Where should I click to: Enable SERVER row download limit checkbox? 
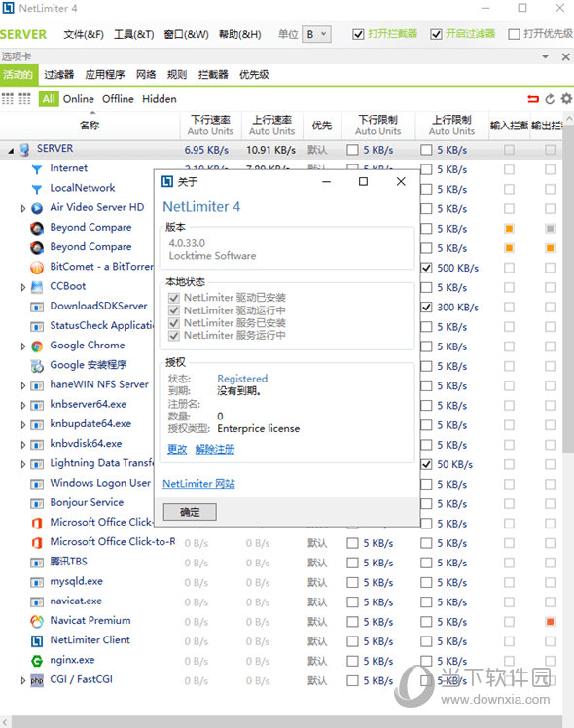(352, 150)
